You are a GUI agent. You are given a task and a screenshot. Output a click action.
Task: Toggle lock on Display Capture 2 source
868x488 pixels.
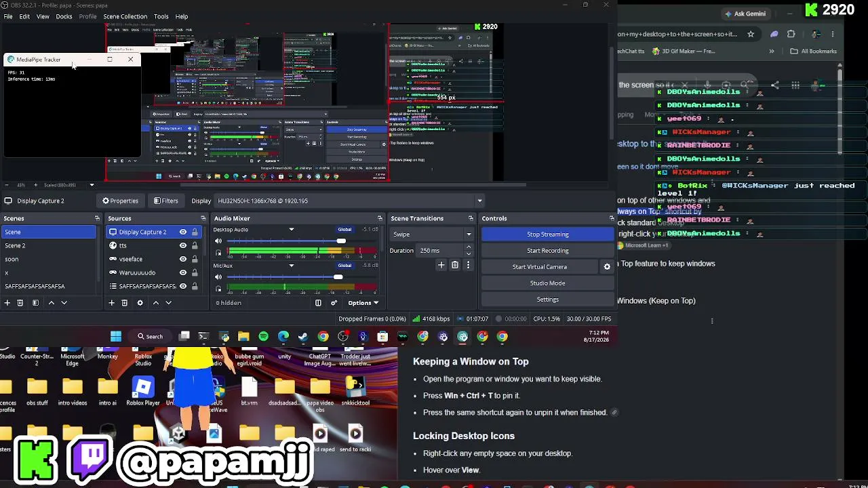point(195,232)
